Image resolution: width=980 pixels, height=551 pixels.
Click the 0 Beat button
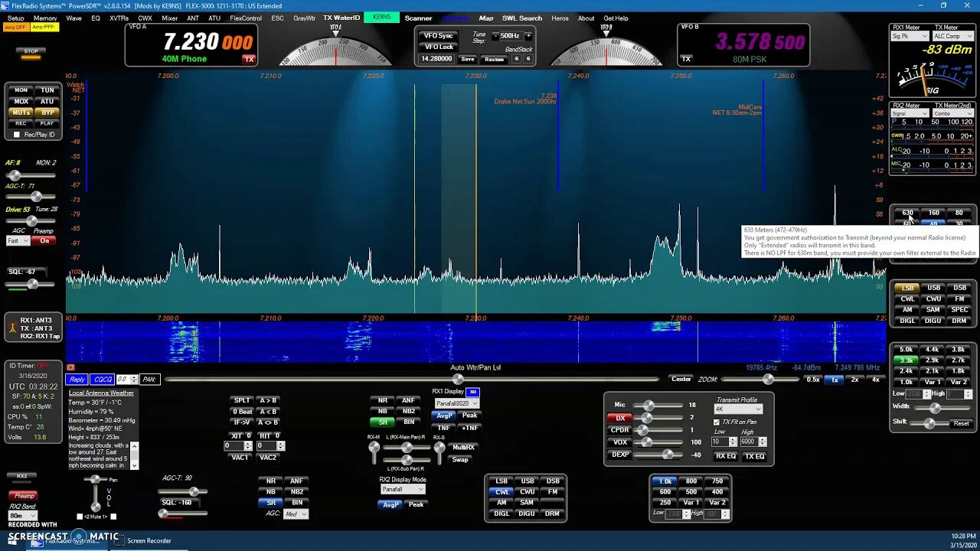[x=242, y=412]
